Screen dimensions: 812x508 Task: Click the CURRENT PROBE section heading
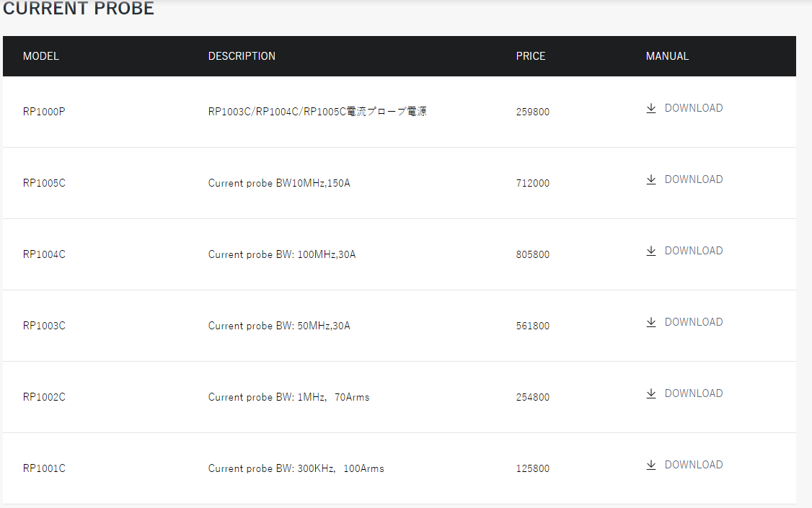pos(79,8)
